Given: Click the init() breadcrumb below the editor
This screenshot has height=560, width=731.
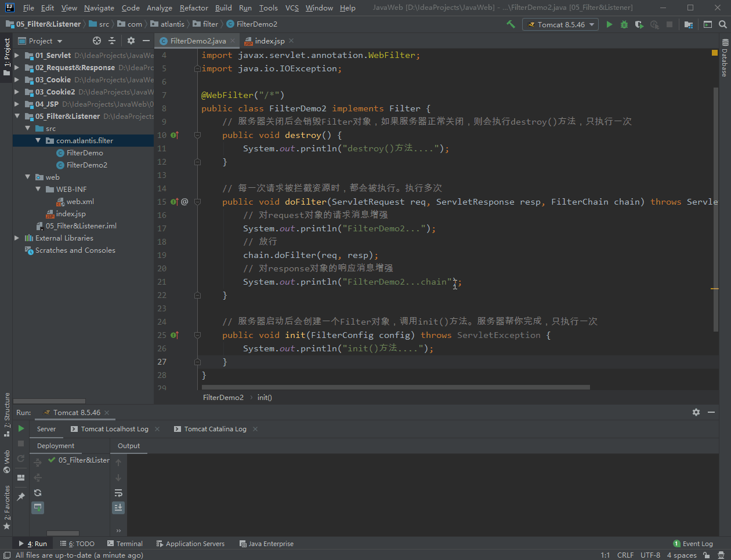Looking at the screenshot, I should pyautogui.click(x=265, y=398).
